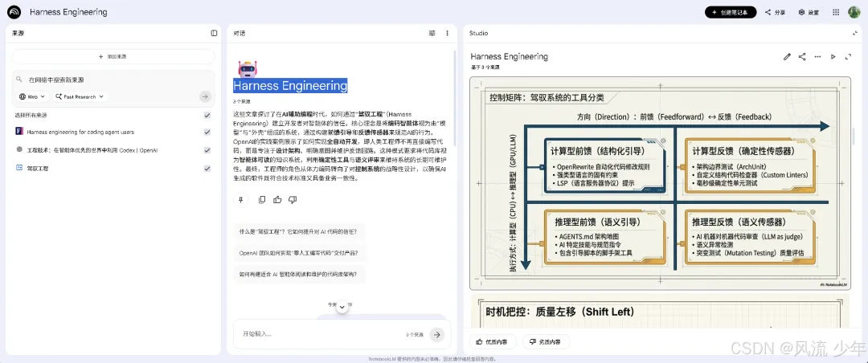The height and width of the screenshot is (363, 868).
Task: Collapse the Studio panel icon
Action: [x=855, y=33]
